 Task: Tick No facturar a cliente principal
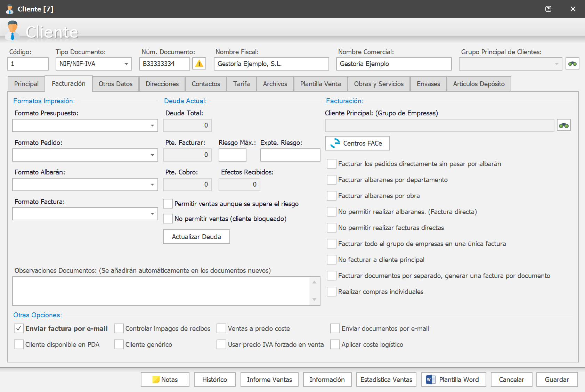click(x=332, y=260)
